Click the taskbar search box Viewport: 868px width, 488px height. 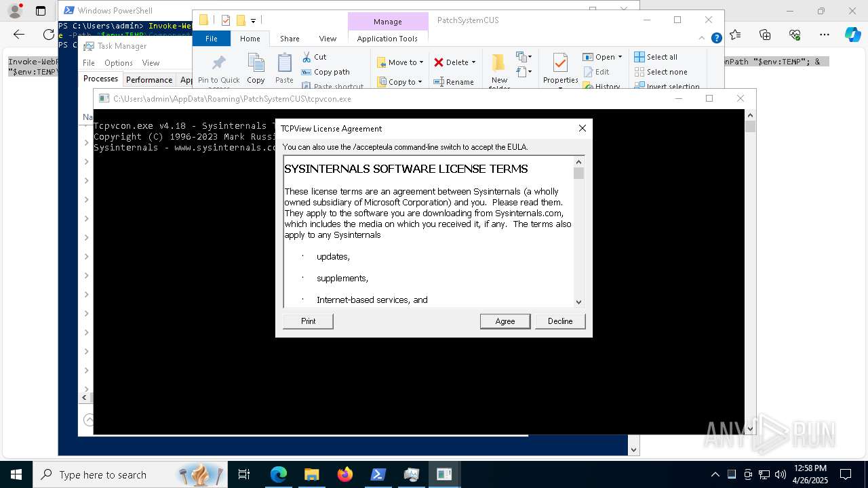pyautogui.click(x=130, y=474)
